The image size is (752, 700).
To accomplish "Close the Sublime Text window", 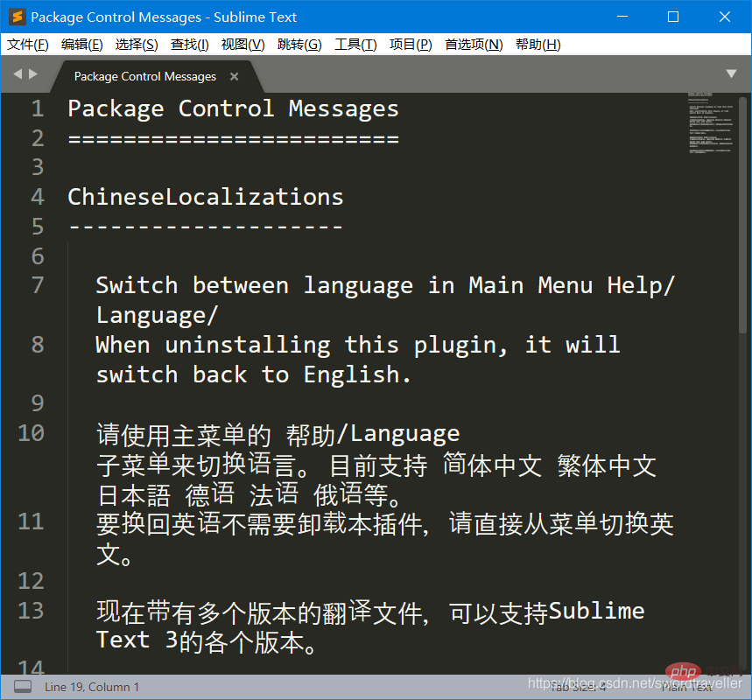I will [725, 17].
